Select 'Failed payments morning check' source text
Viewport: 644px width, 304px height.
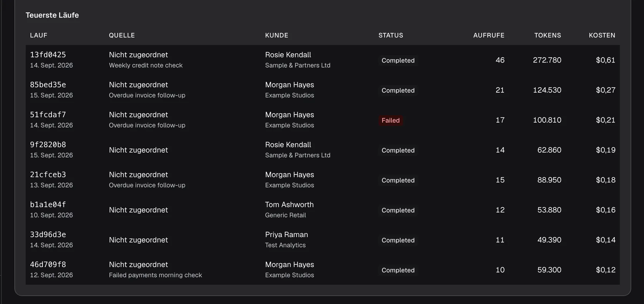pos(155,275)
